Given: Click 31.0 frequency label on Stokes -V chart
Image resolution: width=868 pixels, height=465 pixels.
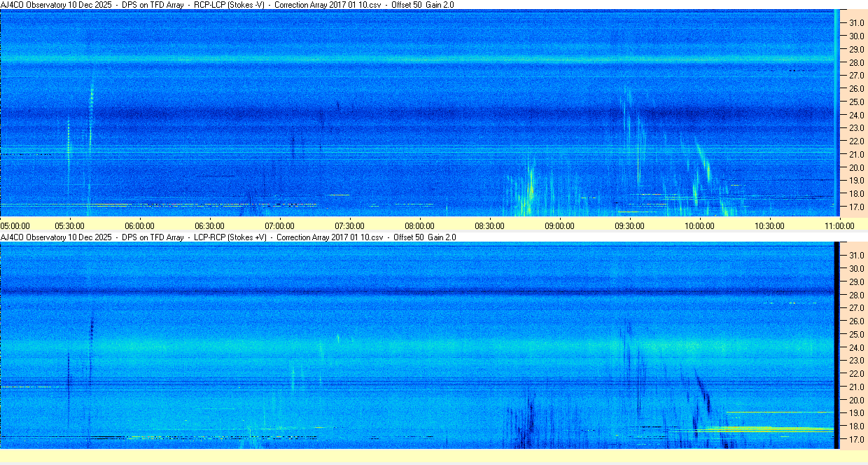Looking at the screenshot, I should tap(857, 22).
